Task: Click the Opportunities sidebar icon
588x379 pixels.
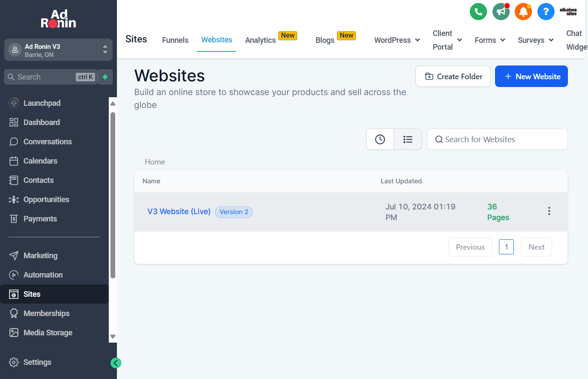Action: tap(14, 200)
